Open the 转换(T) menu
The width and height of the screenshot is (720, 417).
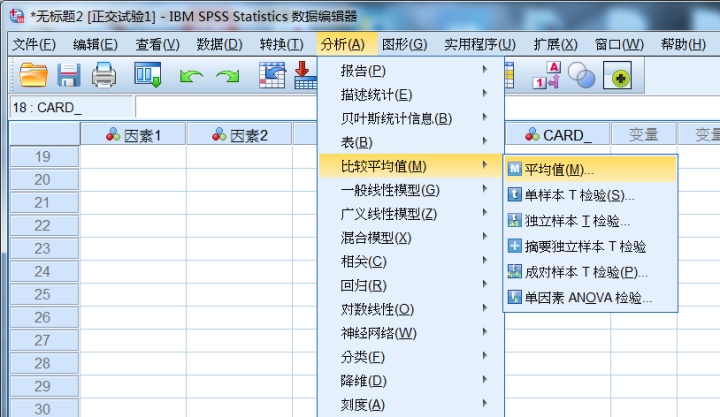[281, 45]
